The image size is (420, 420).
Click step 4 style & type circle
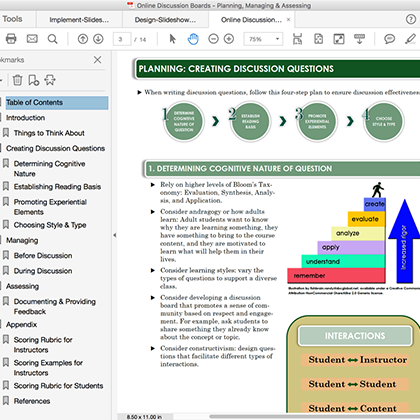384,121
